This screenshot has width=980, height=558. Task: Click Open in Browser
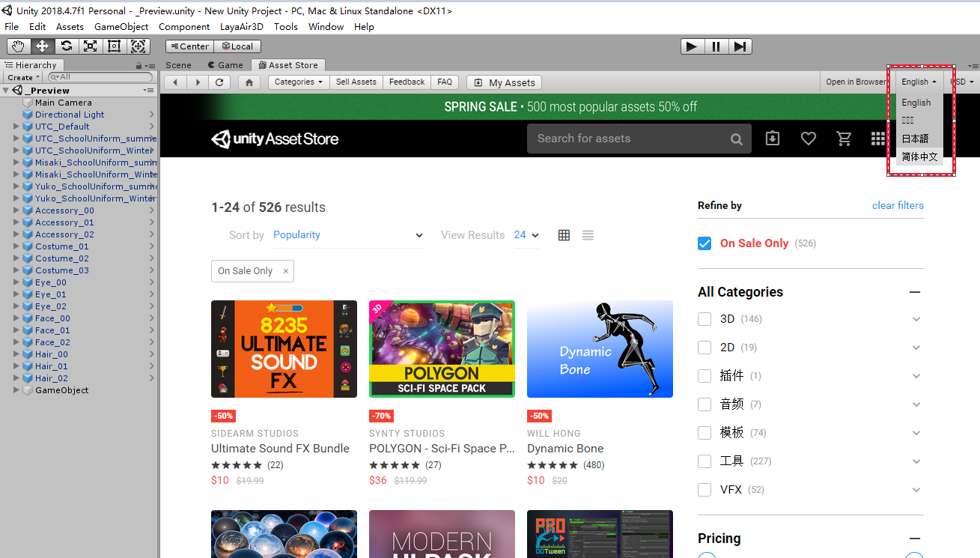point(856,82)
